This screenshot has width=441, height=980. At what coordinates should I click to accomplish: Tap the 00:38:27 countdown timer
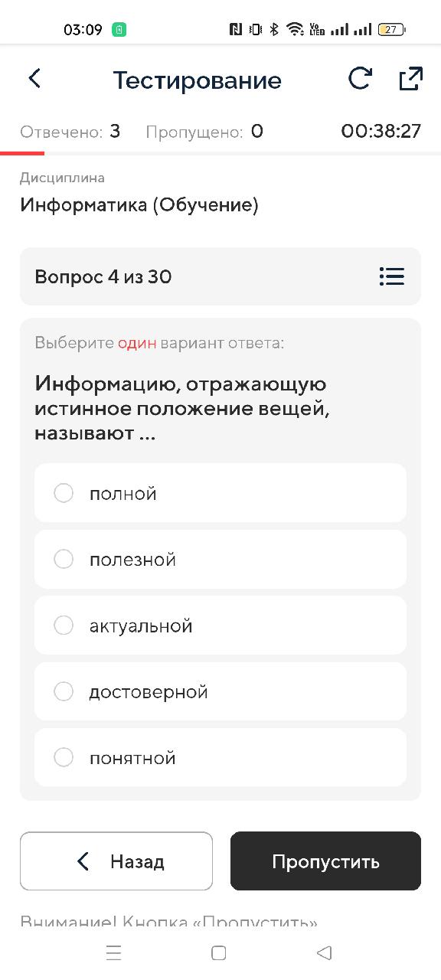click(x=381, y=132)
